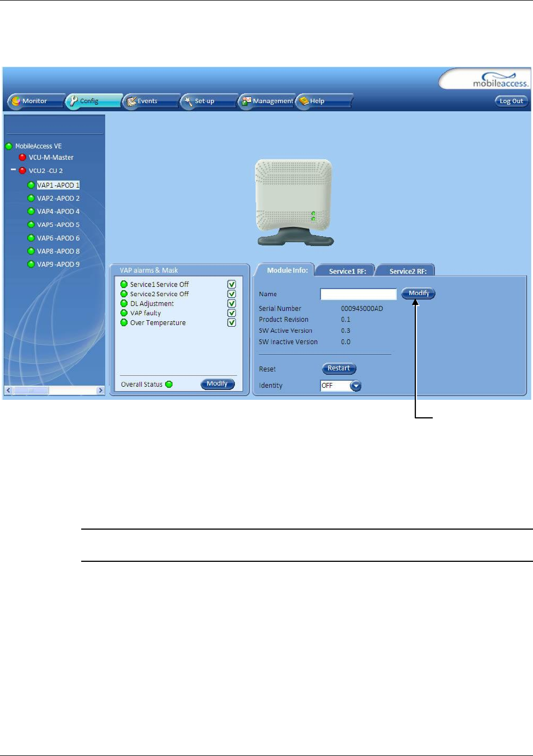Click the red status icon of VCU-M-Master
The width and height of the screenshot is (533, 756).
(x=22, y=157)
